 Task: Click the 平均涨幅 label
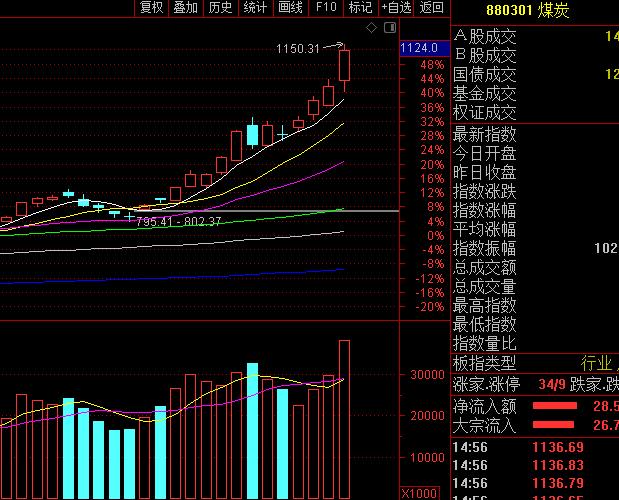click(484, 229)
